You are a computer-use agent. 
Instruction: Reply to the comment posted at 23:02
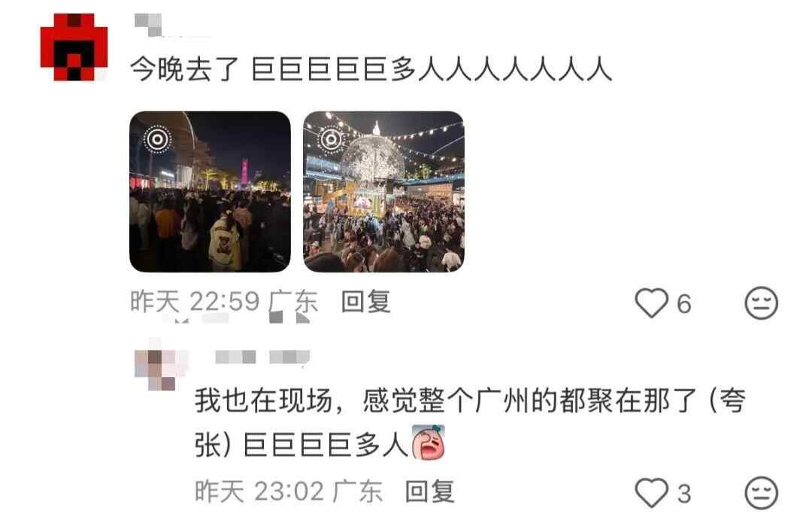click(430, 491)
